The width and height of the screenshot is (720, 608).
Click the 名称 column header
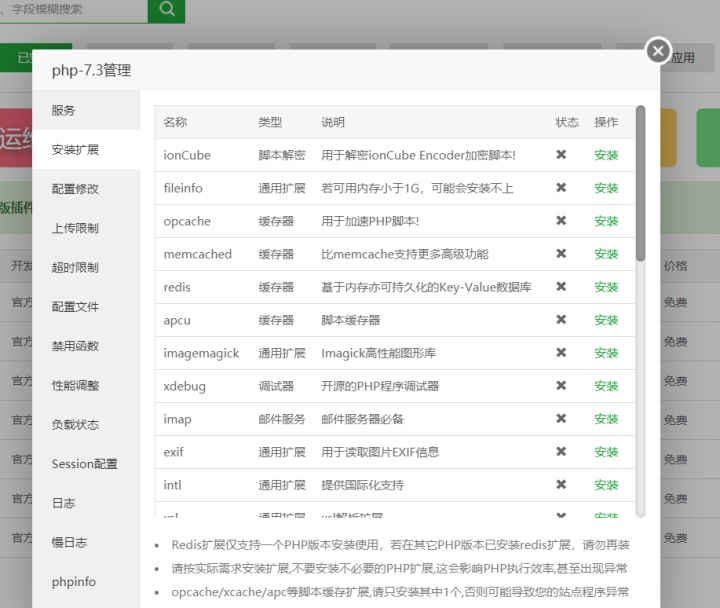click(x=175, y=122)
